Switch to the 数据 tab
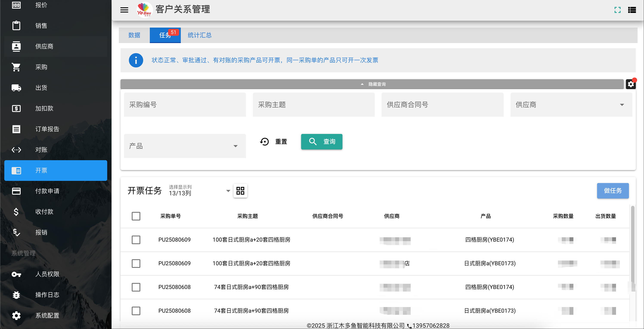 click(134, 35)
